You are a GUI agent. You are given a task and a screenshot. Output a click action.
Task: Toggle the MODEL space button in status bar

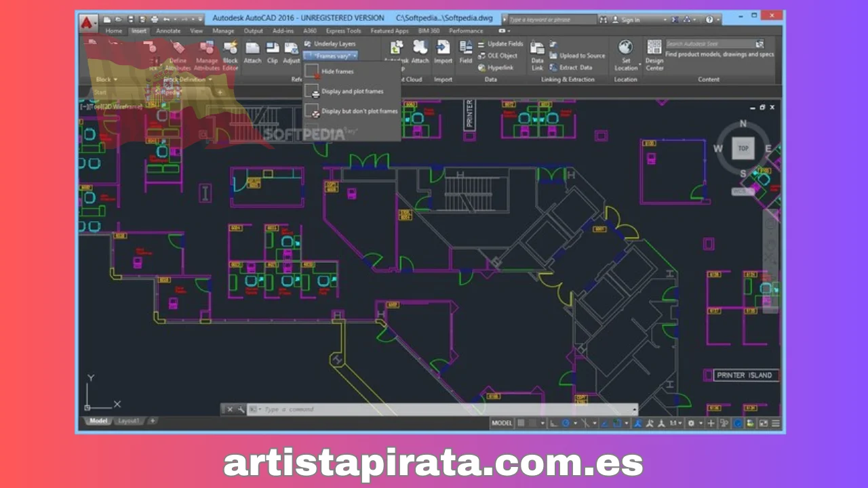[x=502, y=424]
